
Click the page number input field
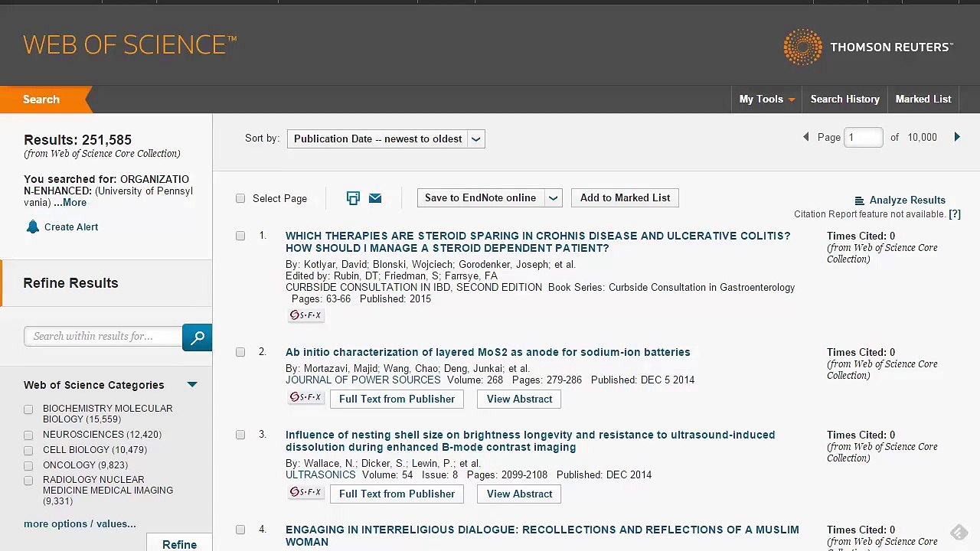tap(863, 138)
